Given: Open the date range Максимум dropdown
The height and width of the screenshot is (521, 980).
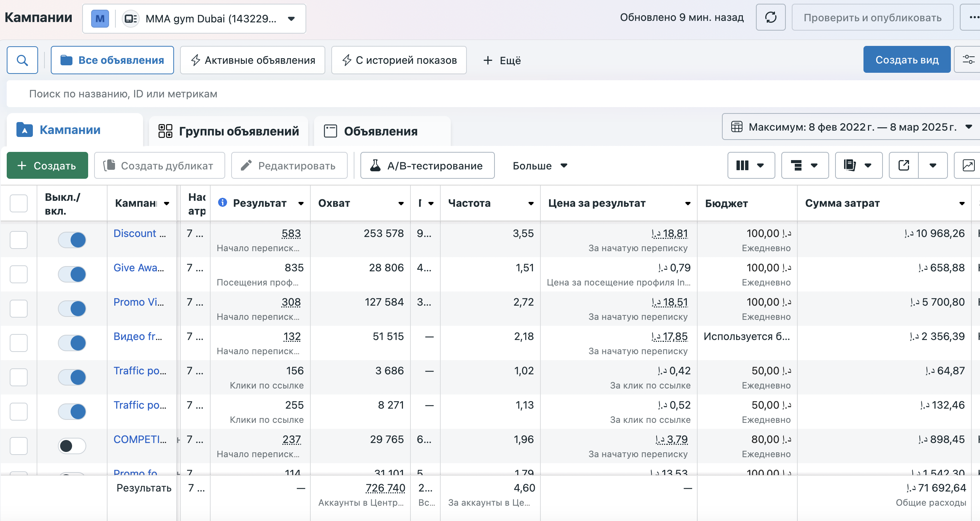Looking at the screenshot, I should (x=851, y=127).
